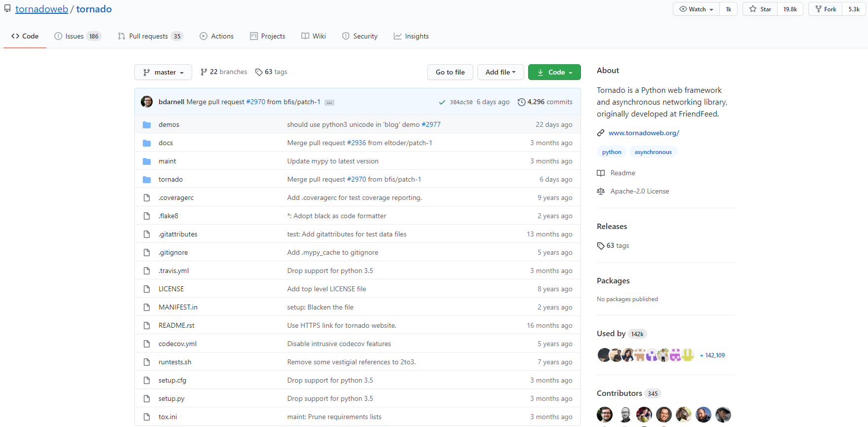The height and width of the screenshot is (427, 868).
Task: Click the 19.8k stargazers count
Action: [x=790, y=9]
